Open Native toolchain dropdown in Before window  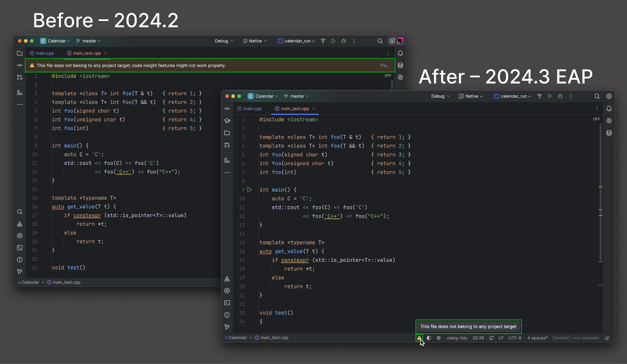coord(255,41)
